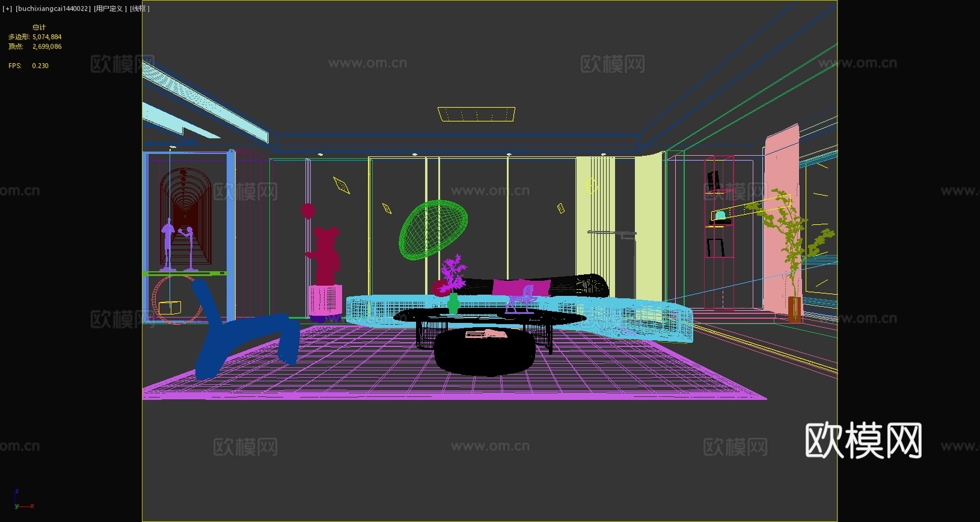The width and height of the screenshot is (980, 522).
Task: Open the 用户定义 shading preset menu
Action: coord(110,8)
